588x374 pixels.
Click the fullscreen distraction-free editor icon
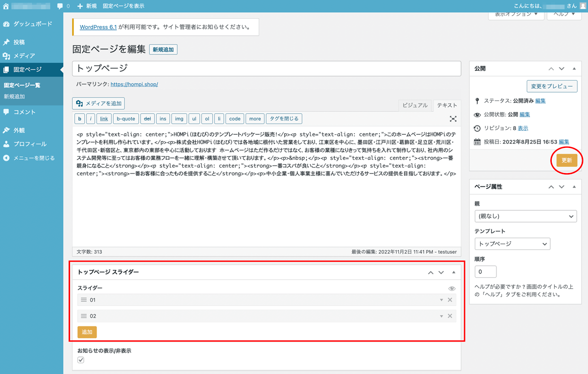(453, 119)
